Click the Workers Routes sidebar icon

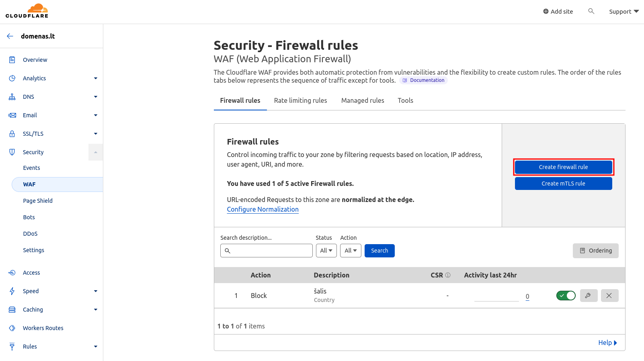(x=12, y=328)
